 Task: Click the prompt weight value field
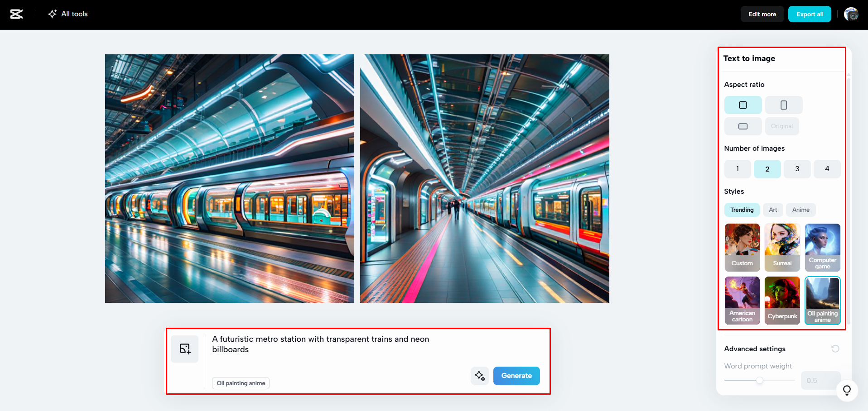(x=820, y=381)
